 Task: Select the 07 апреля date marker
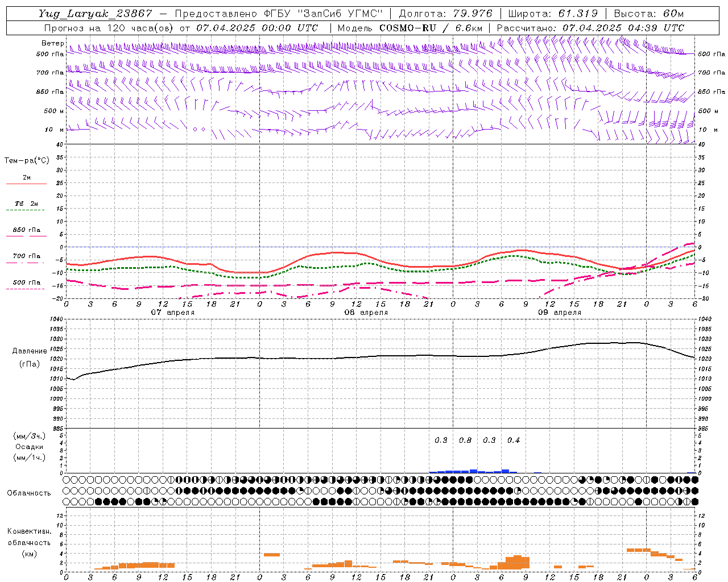(172, 312)
